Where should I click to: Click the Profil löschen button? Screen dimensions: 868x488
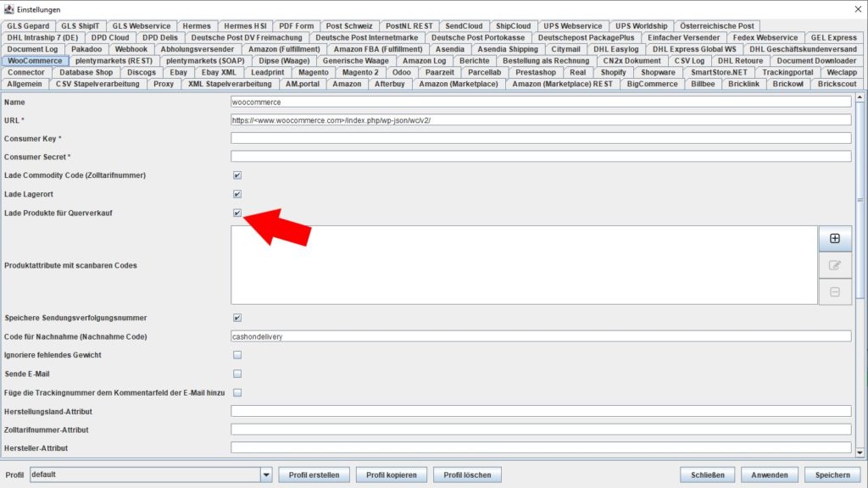tap(467, 474)
